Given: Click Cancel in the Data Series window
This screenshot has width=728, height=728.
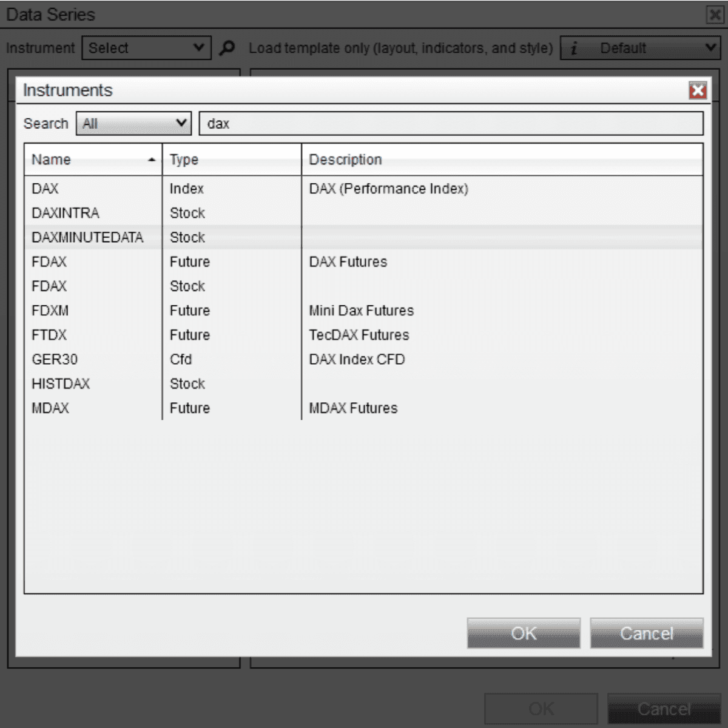Looking at the screenshot, I should (664, 709).
